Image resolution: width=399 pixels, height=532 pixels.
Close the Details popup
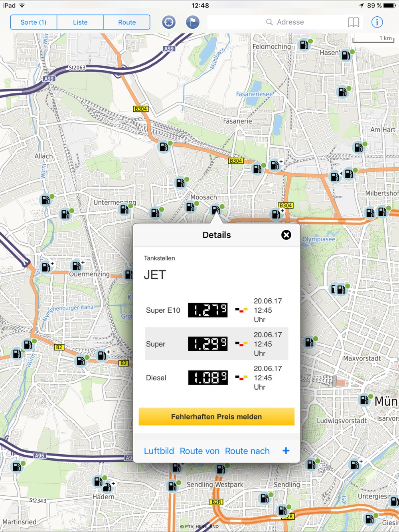pos(286,235)
